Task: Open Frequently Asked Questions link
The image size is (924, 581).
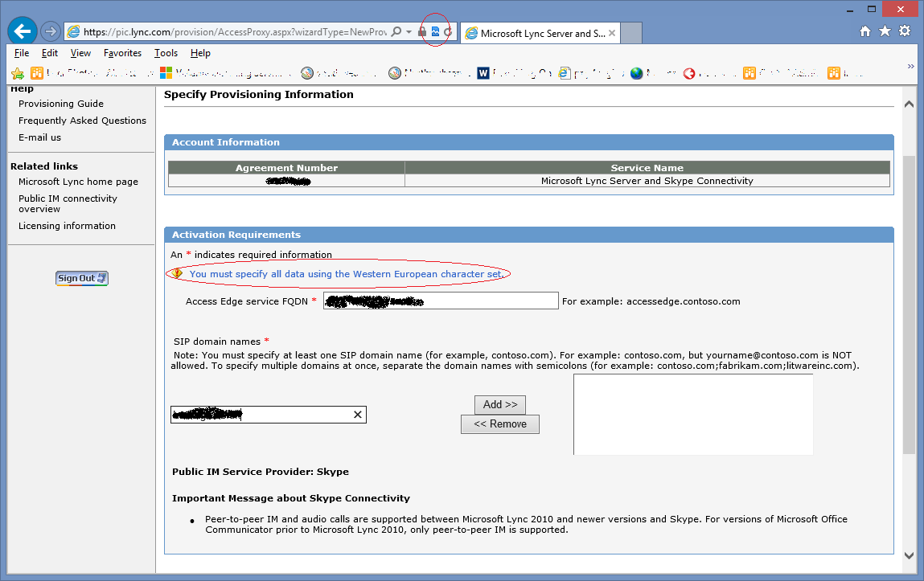Action: point(82,121)
